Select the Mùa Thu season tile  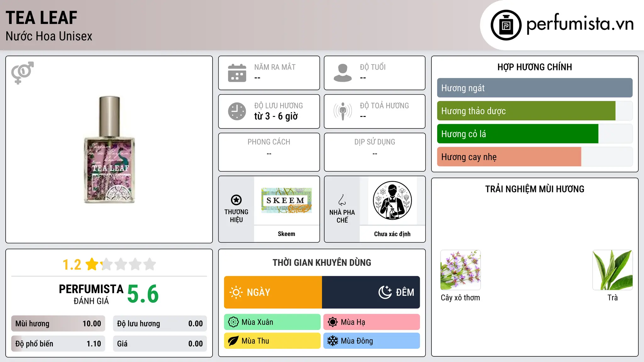272,341
